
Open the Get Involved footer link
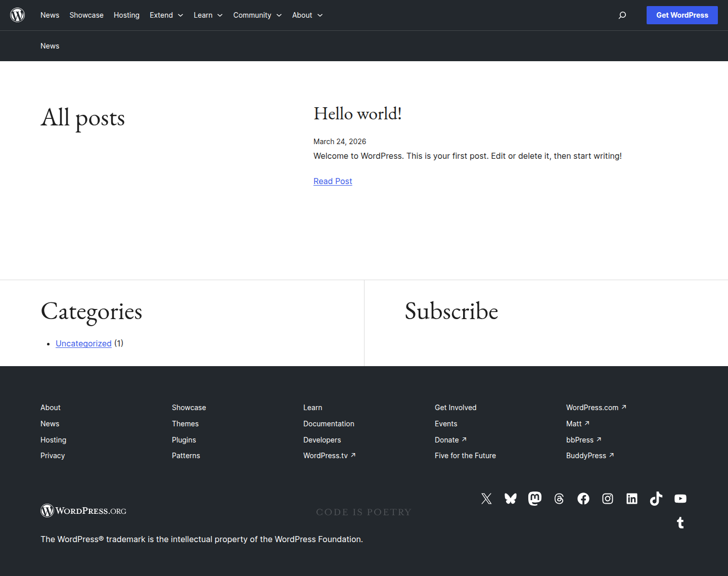click(x=456, y=408)
